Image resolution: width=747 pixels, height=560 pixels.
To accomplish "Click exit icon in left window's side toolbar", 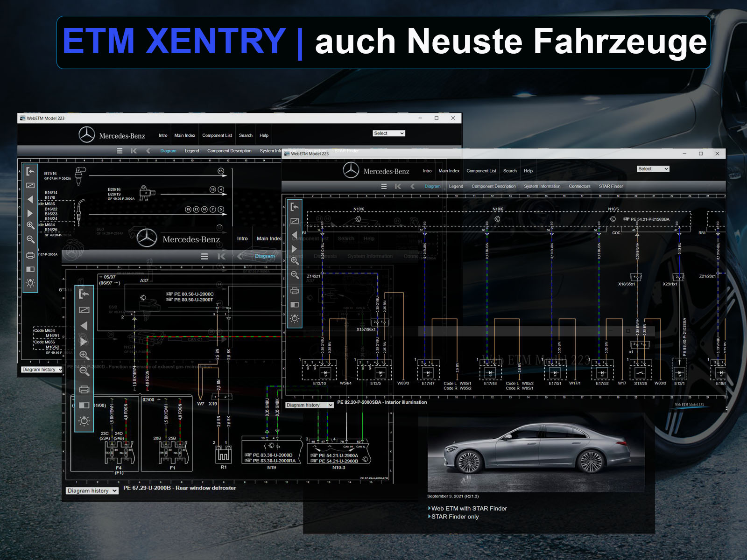I will pos(30,171).
